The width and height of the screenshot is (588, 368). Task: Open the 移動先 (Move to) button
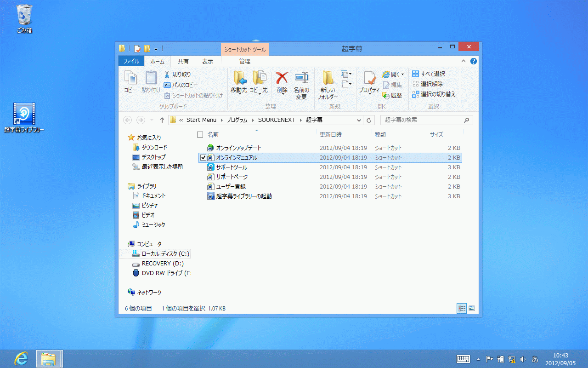point(239,84)
